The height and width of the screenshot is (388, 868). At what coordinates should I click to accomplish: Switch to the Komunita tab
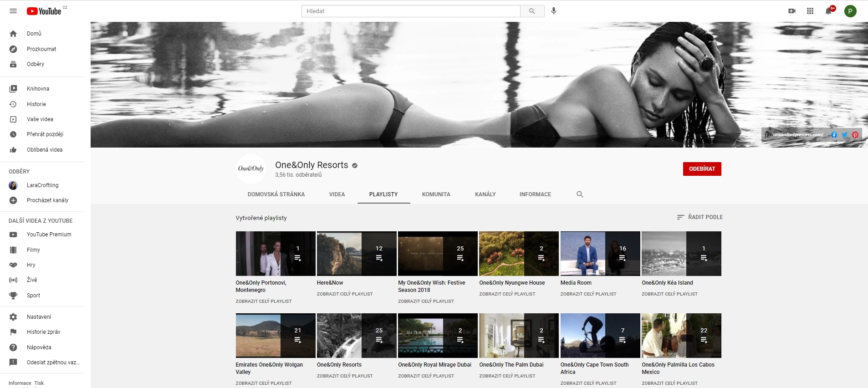[436, 194]
